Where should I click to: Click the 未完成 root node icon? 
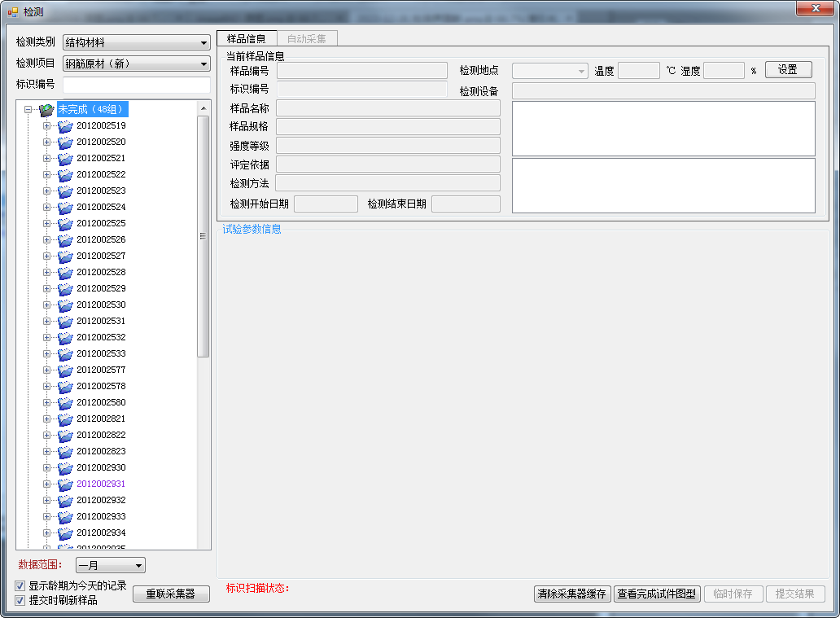coord(46,110)
